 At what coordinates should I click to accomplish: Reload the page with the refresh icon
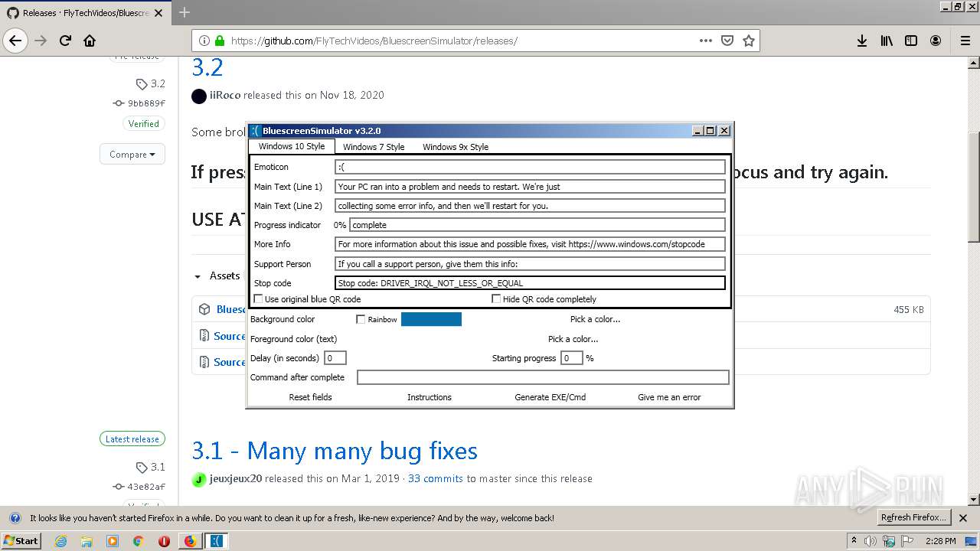65,41
